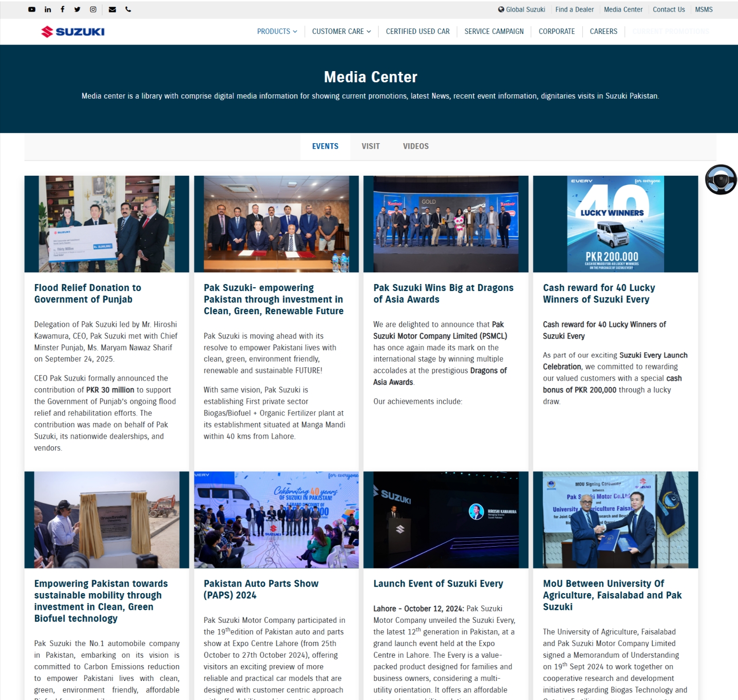
Task: Click the email envelope icon
Action: coord(112,9)
